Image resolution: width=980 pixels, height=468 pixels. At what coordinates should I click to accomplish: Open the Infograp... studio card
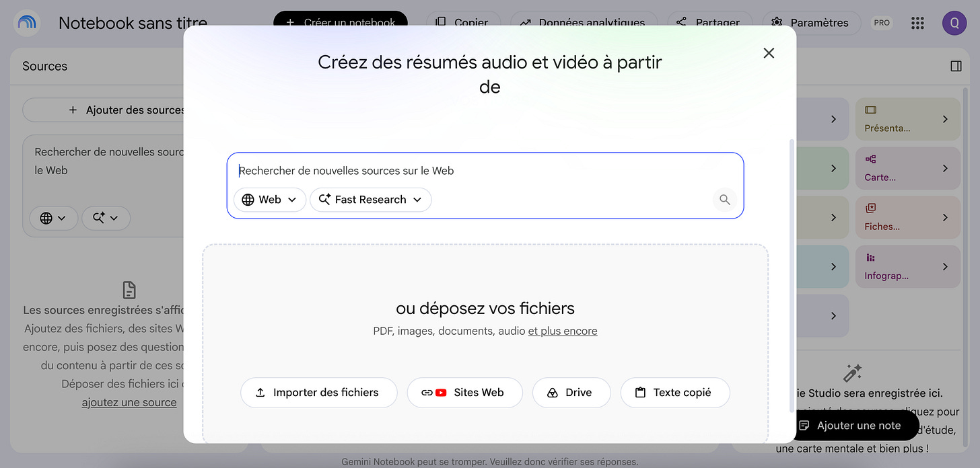click(x=907, y=267)
